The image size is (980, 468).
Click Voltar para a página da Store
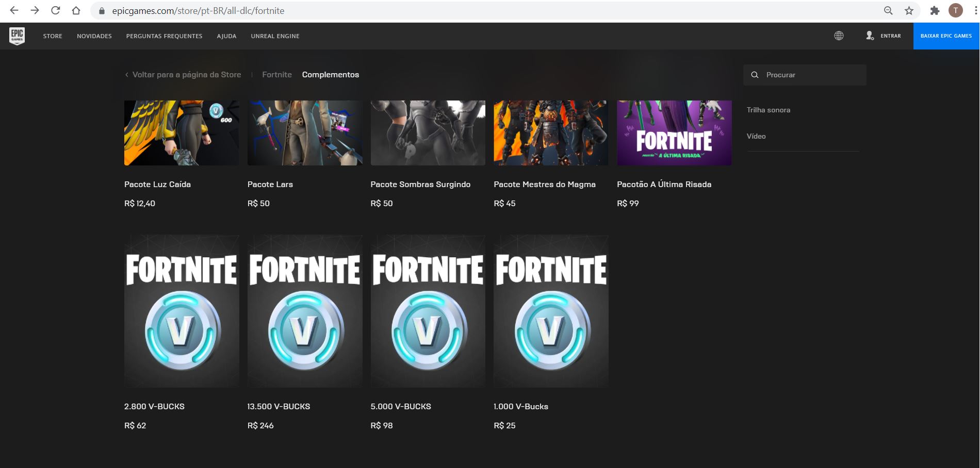click(183, 74)
